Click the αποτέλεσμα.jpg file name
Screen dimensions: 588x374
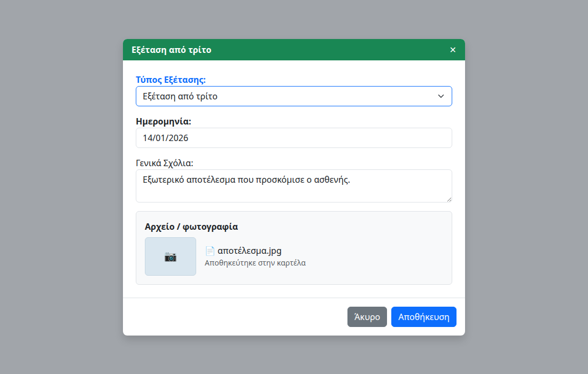tap(250, 251)
